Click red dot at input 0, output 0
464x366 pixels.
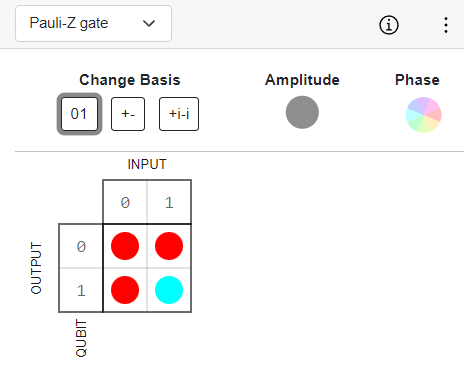[125, 246]
